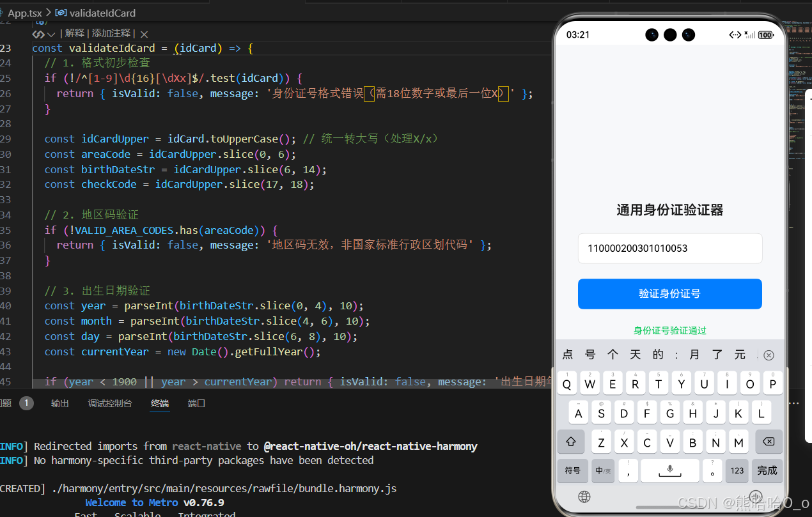Tap the 符号 symbols key
Screen dimensions: 812x517
click(573, 470)
